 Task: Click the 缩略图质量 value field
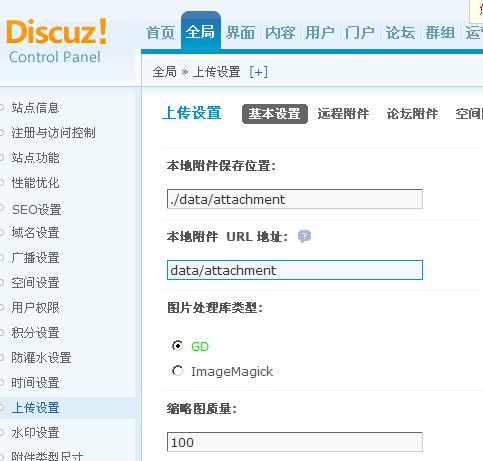(x=295, y=442)
